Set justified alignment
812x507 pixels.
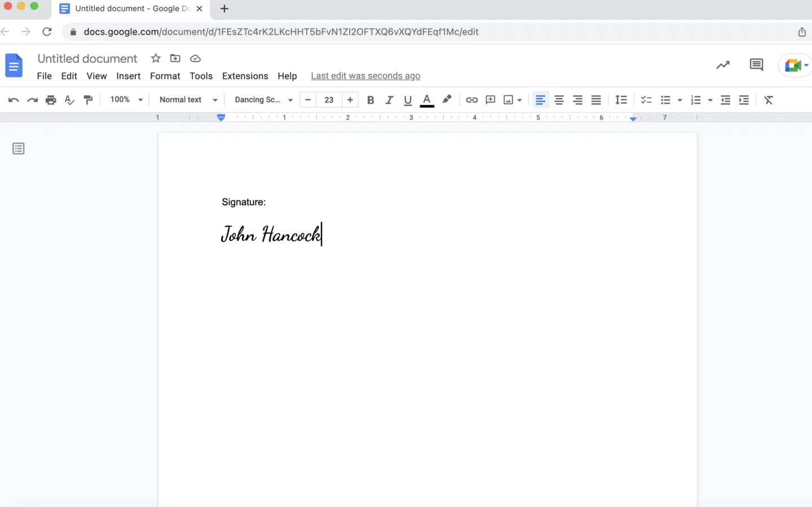point(596,100)
